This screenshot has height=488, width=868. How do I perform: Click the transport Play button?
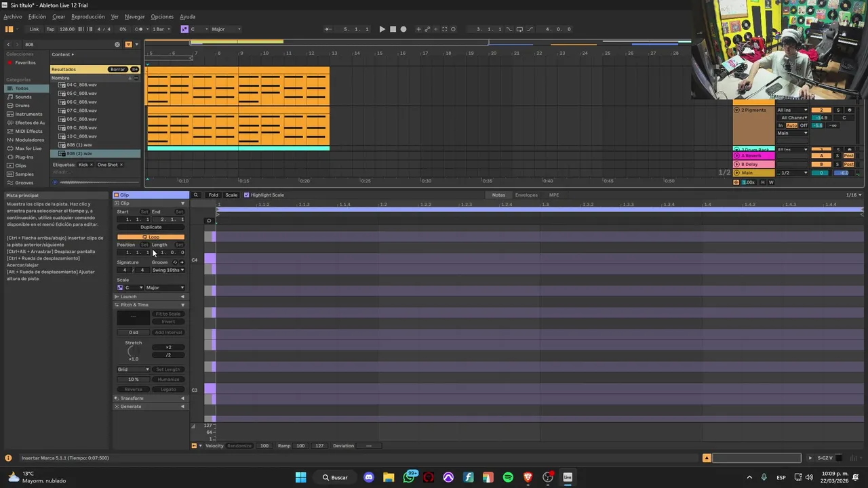pos(382,29)
